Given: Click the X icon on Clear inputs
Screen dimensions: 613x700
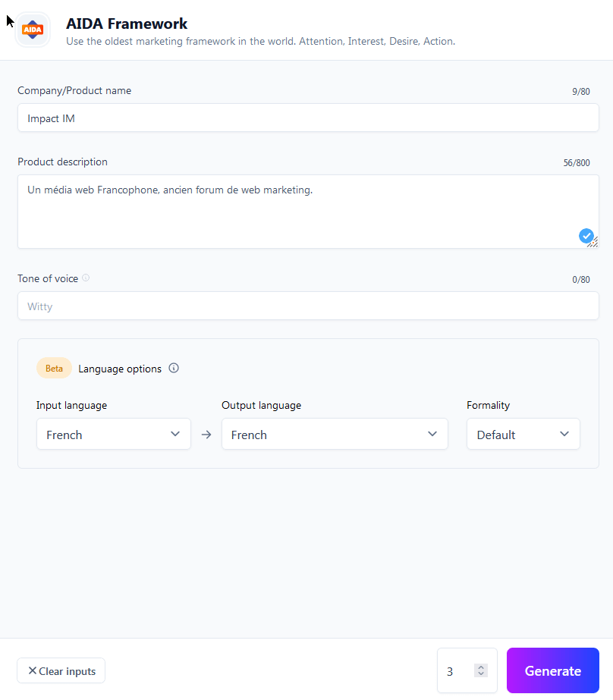Looking at the screenshot, I should (33, 670).
